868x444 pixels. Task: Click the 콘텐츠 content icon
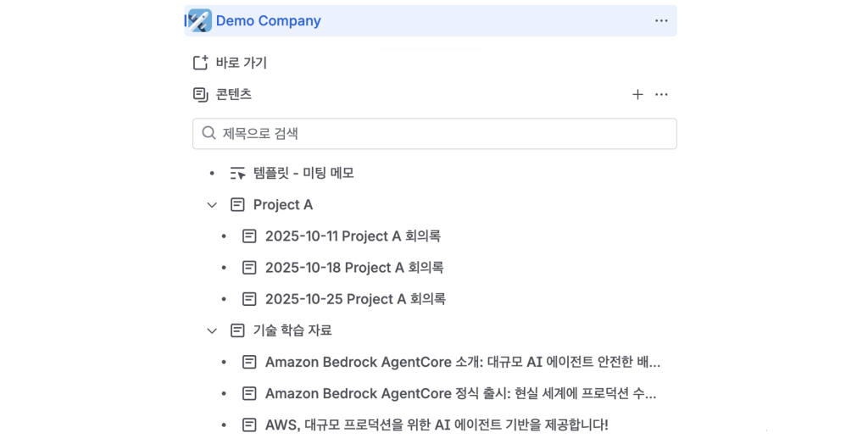pyautogui.click(x=201, y=94)
